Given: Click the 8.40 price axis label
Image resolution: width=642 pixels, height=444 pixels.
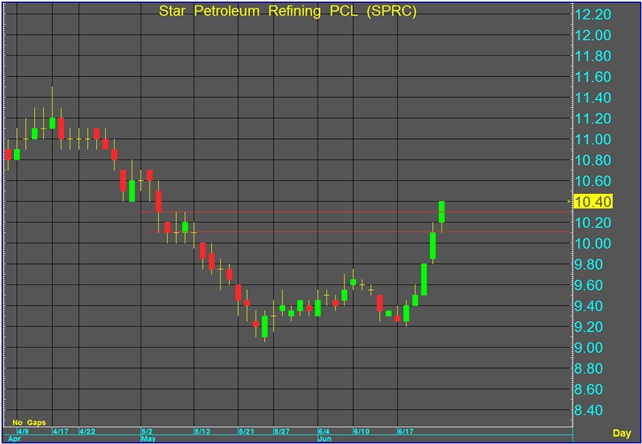Looking at the screenshot, I should click(589, 410).
